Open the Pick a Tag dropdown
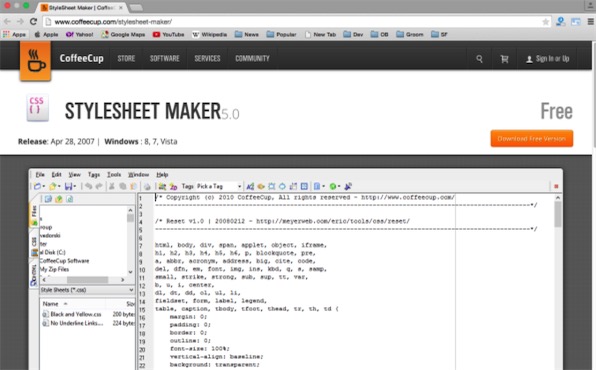 (219, 186)
